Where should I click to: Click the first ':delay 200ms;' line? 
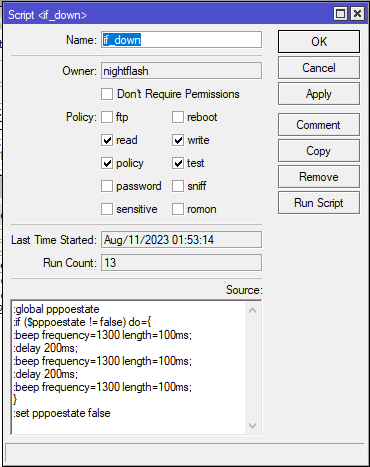pos(46,348)
